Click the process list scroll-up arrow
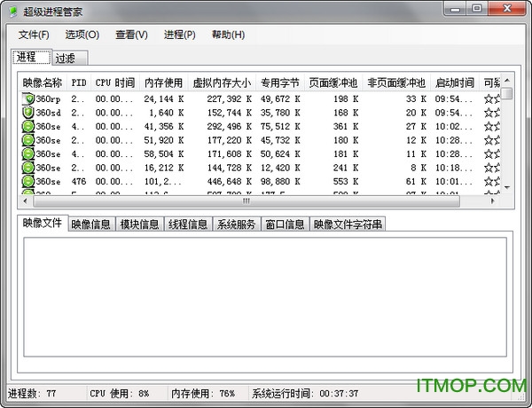Viewport: 532px width, 408px height. pyautogui.click(x=507, y=80)
